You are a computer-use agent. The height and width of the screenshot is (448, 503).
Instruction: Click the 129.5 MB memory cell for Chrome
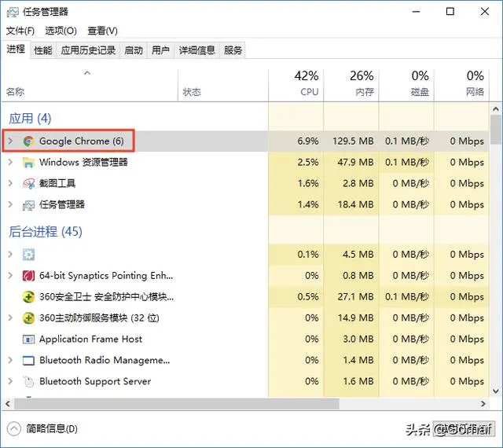coord(353,141)
